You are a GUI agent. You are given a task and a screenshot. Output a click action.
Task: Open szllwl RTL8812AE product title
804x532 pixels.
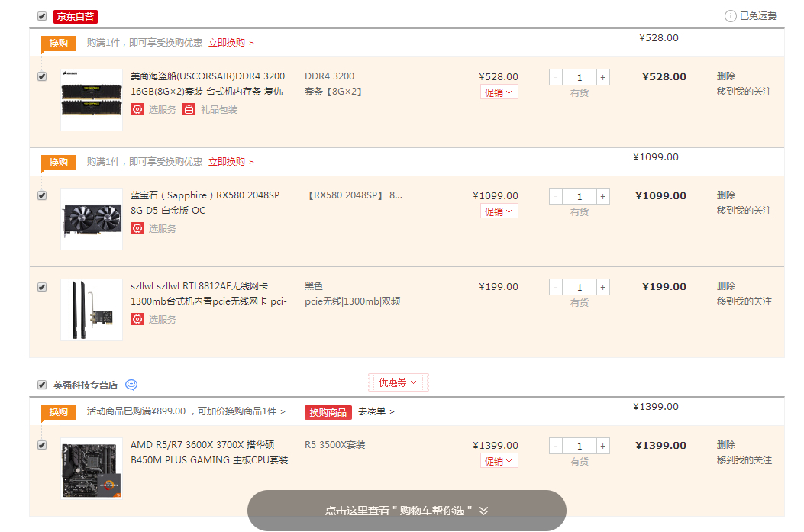click(x=208, y=293)
